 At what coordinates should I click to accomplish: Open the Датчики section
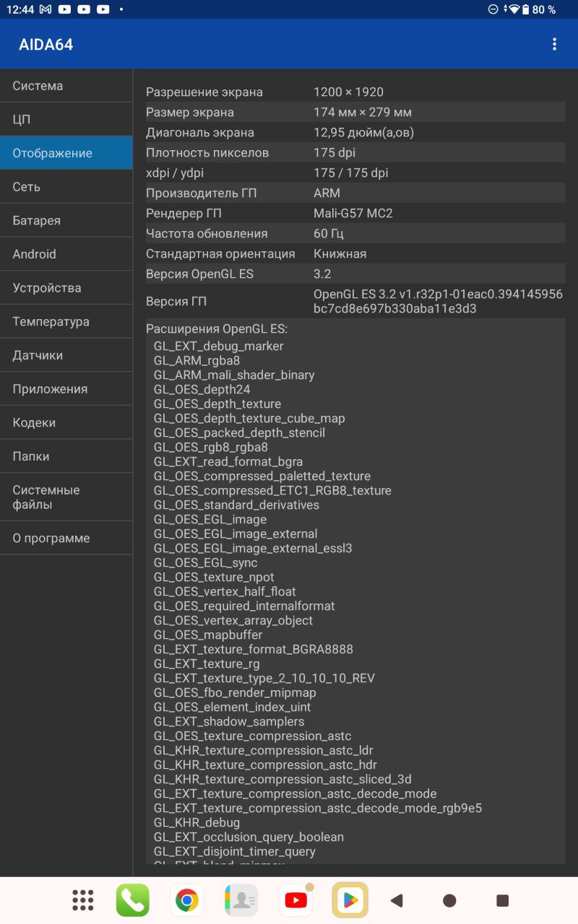click(66, 355)
